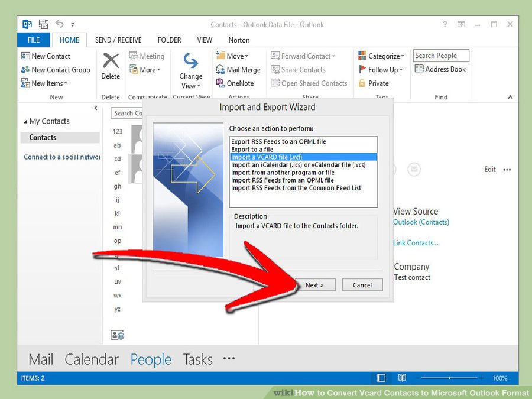The width and height of the screenshot is (532, 399).
Task: Mark contact as Private with lock icon
Action: click(362, 83)
